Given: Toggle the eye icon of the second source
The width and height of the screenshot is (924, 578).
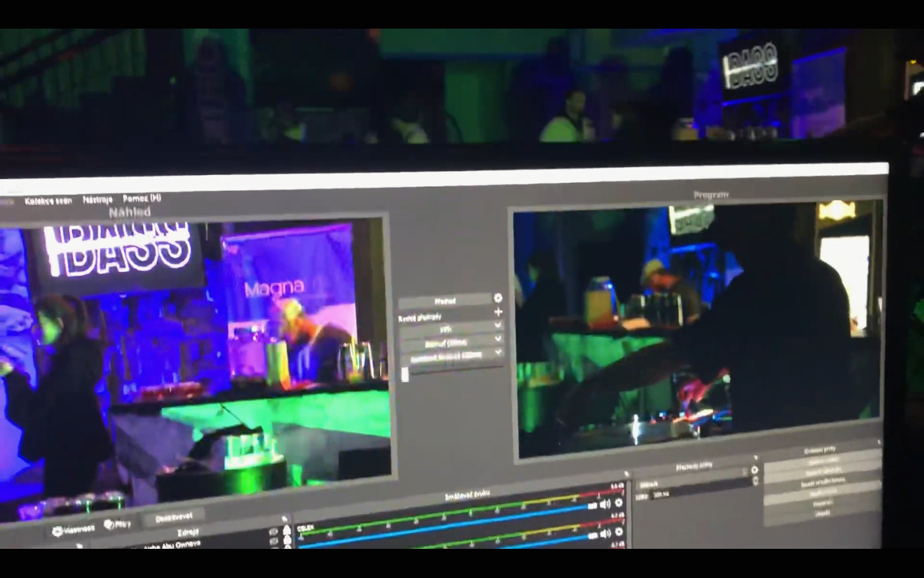Looking at the screenshot, I should click(273, 541).
